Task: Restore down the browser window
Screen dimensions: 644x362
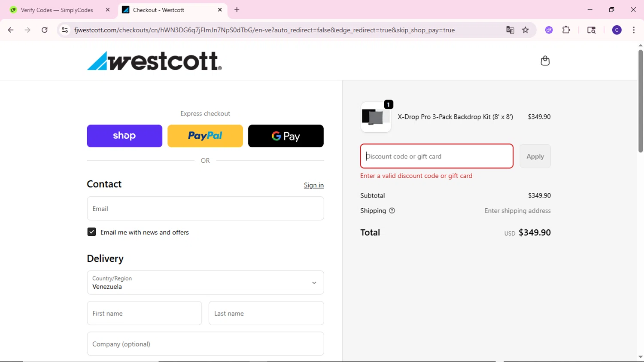Action: 611,9
